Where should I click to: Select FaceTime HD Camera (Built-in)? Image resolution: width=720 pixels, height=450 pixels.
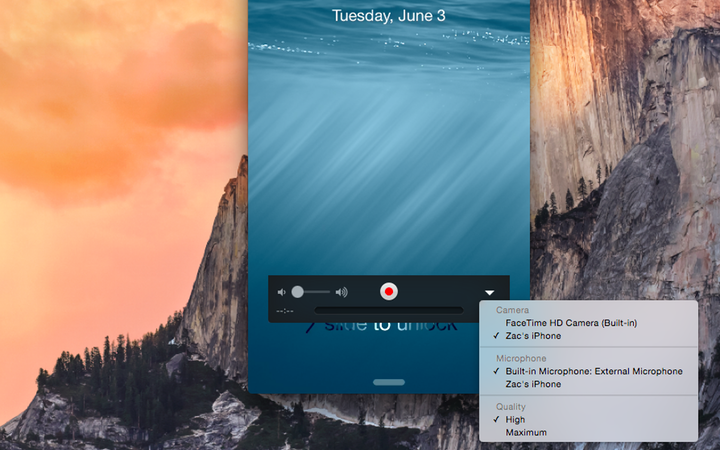(x=571, y=323)
